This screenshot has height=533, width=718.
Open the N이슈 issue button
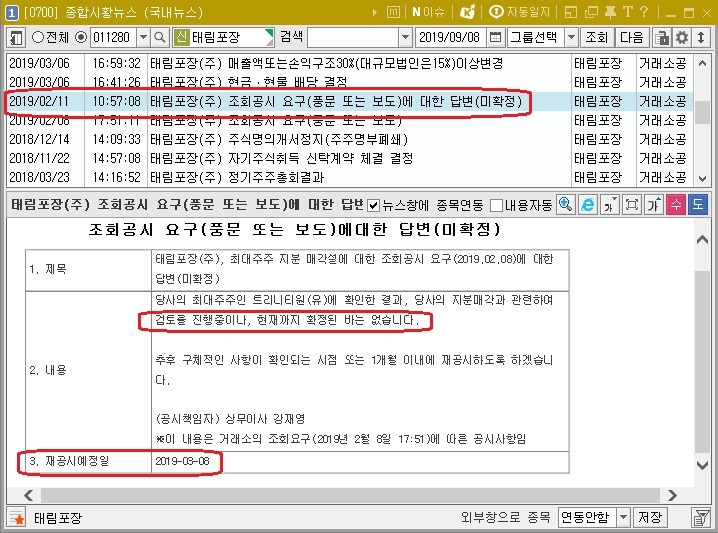pyautogui.click(x=428, y=12)
